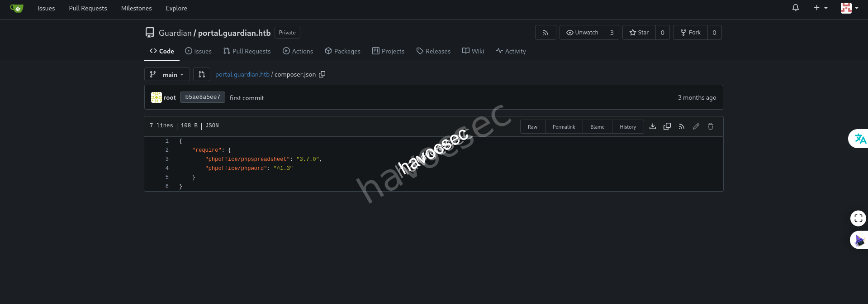Open the repository Pull Requests tab
Screen dimensions: 868x304
pos(247,51)
